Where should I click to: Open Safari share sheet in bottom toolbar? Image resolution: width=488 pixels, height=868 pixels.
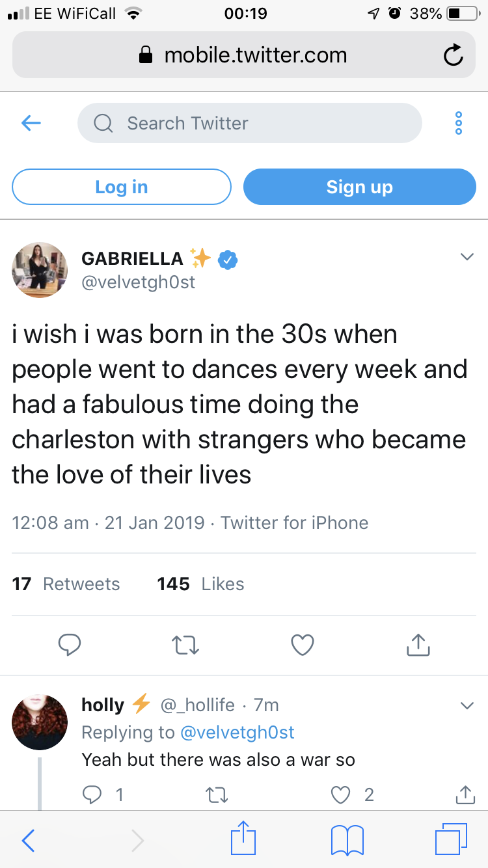click(244, 838)
